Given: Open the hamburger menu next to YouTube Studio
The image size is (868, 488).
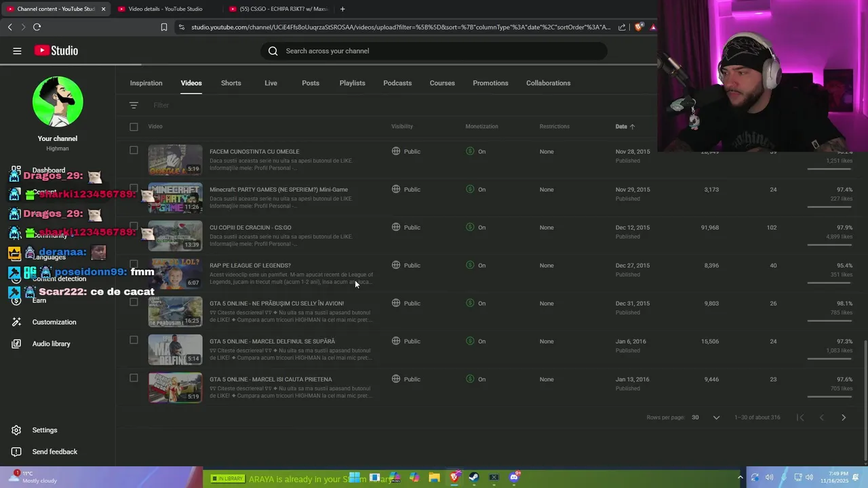Looking at the screenshot, I should (17, 51).
